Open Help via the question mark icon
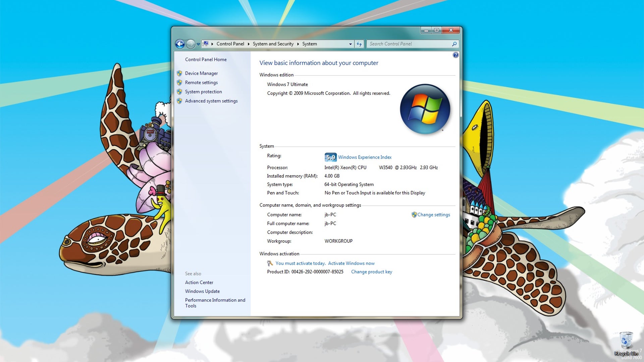Viewport: 644px width, 362px height. 455,55
